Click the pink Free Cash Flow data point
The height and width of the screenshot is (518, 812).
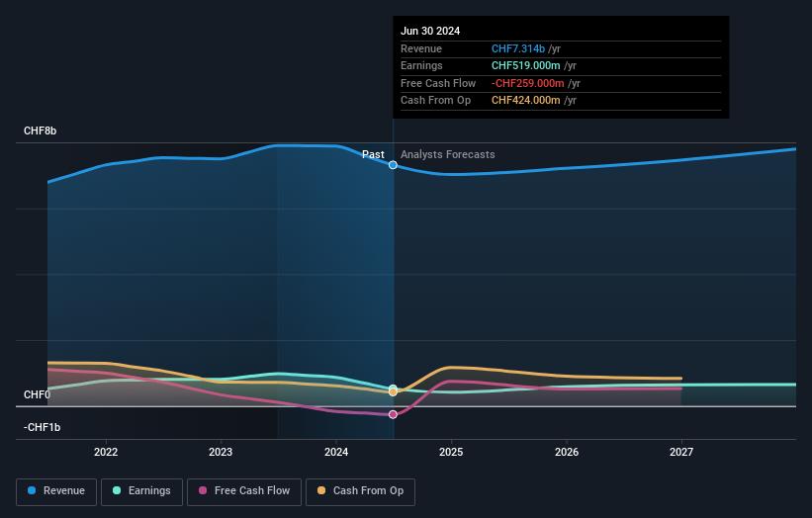(393, 414)
